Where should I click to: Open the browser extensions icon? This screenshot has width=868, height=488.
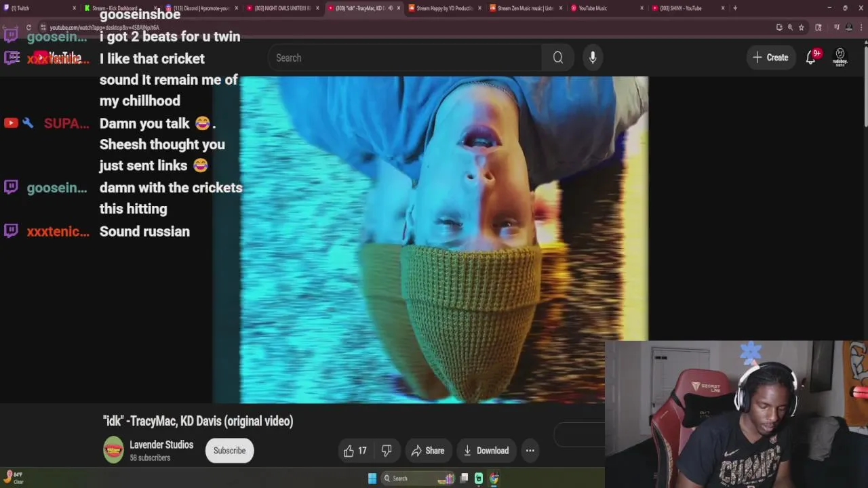click(x=818, y=27)
